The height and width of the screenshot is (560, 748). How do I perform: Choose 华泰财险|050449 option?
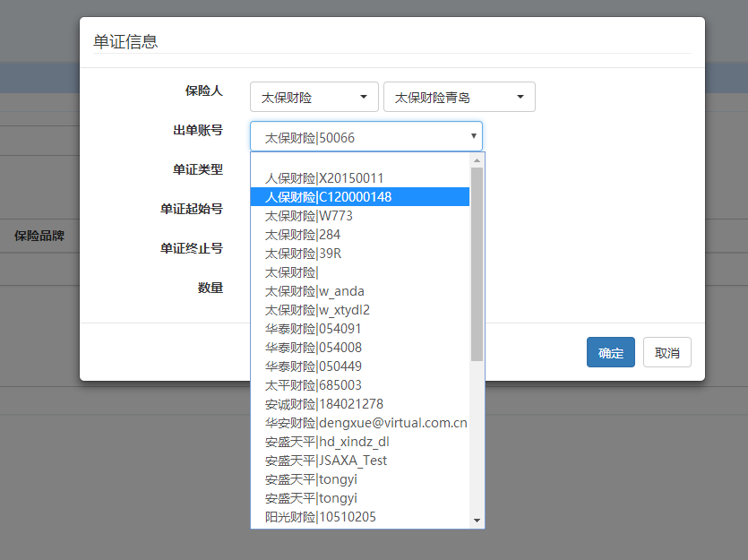point(360,366)
